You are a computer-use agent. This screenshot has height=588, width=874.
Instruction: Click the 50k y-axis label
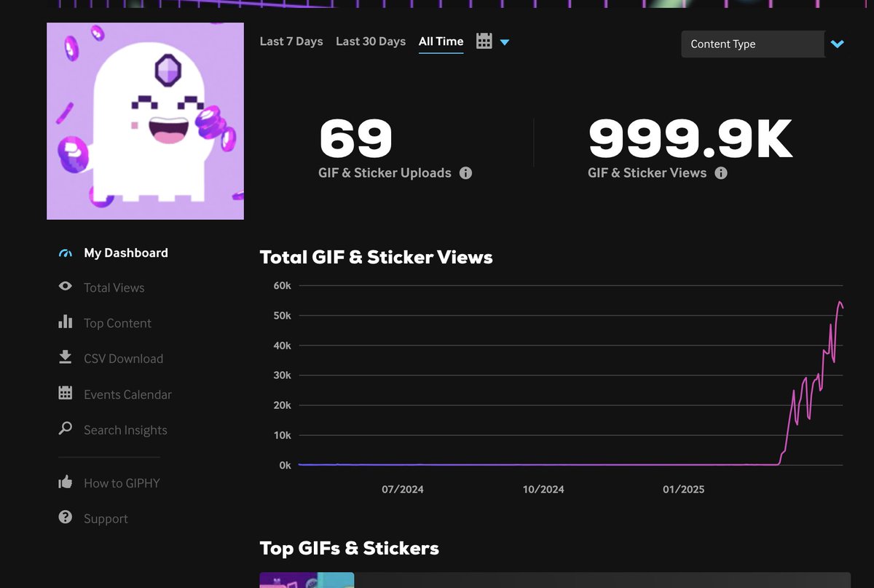coord(283,316)
